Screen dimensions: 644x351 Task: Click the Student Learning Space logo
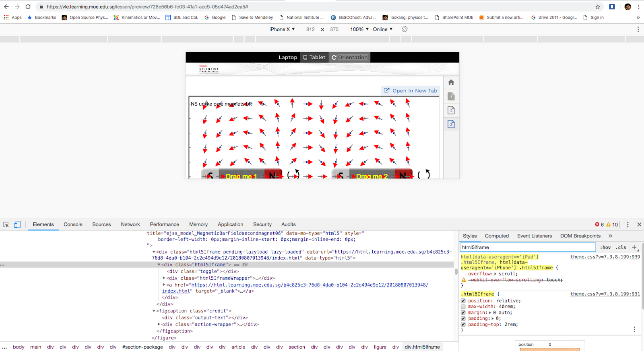[x=209, y=69]
